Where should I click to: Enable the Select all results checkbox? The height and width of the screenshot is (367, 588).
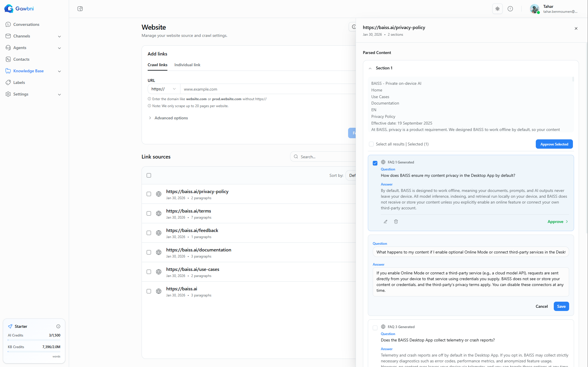coord(371,144)
